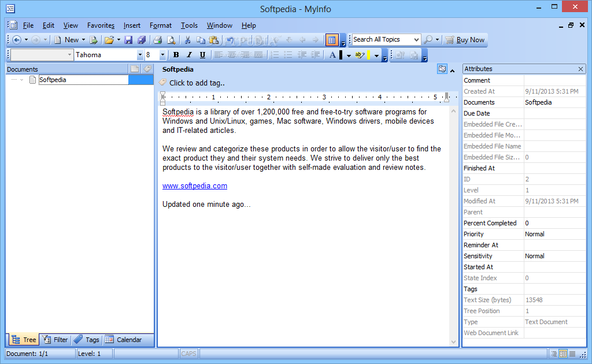Click the Cut scissors icon
This screenshot has width=592, height=364.
[x=187, y=40]
